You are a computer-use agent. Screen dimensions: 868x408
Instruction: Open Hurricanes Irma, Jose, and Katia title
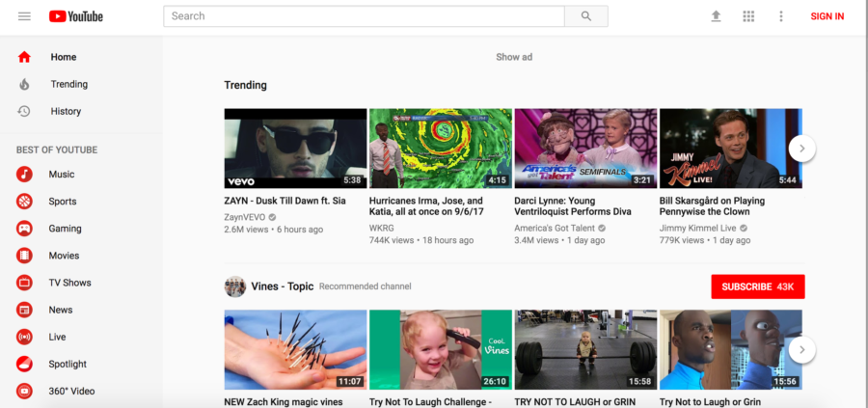coord(425,206)
